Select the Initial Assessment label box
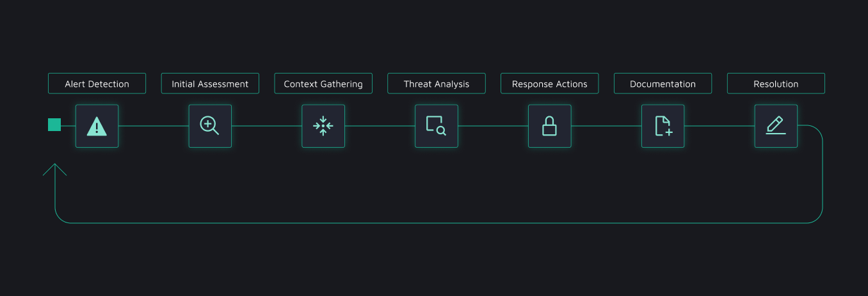 (210, 84)
